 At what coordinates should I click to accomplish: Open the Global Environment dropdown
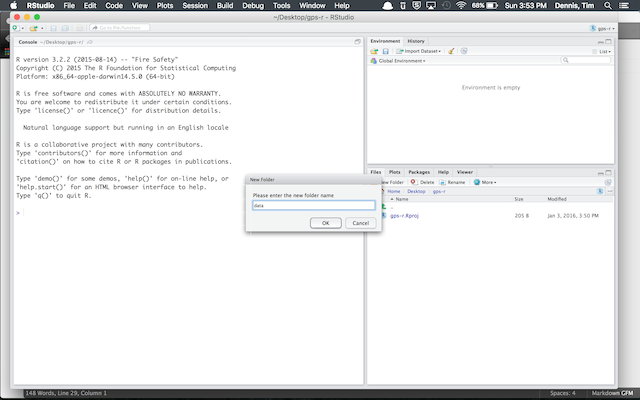click(398, 61)
